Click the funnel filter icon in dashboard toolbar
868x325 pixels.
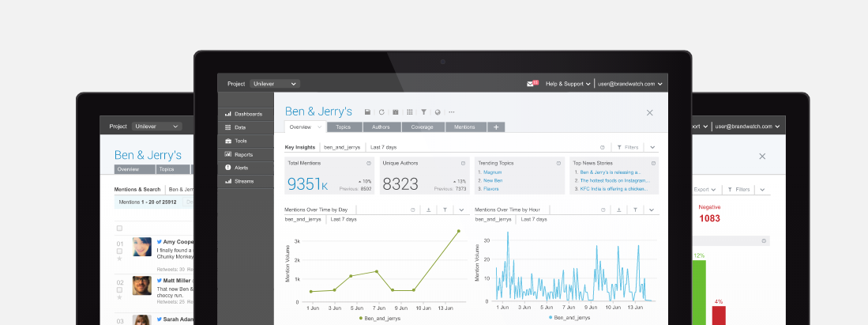(x=423, y=112)
